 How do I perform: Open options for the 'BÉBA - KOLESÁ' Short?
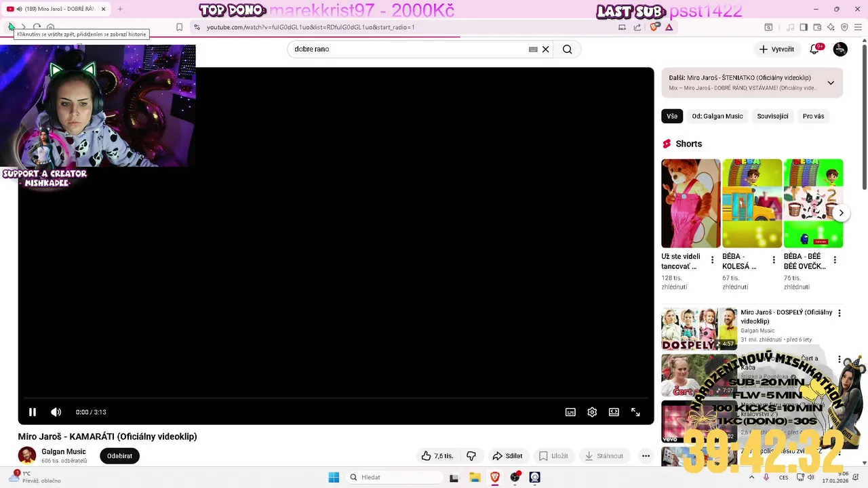774,260
